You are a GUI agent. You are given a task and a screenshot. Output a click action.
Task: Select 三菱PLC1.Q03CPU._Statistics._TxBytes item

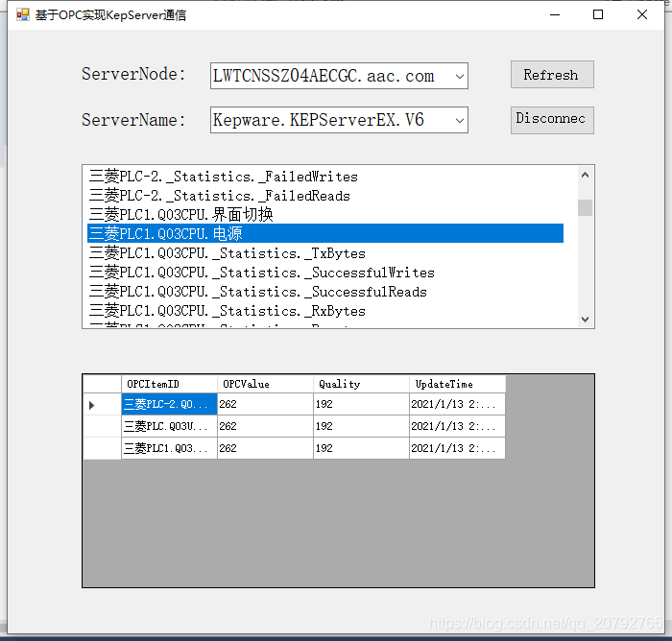click(325, 252)
